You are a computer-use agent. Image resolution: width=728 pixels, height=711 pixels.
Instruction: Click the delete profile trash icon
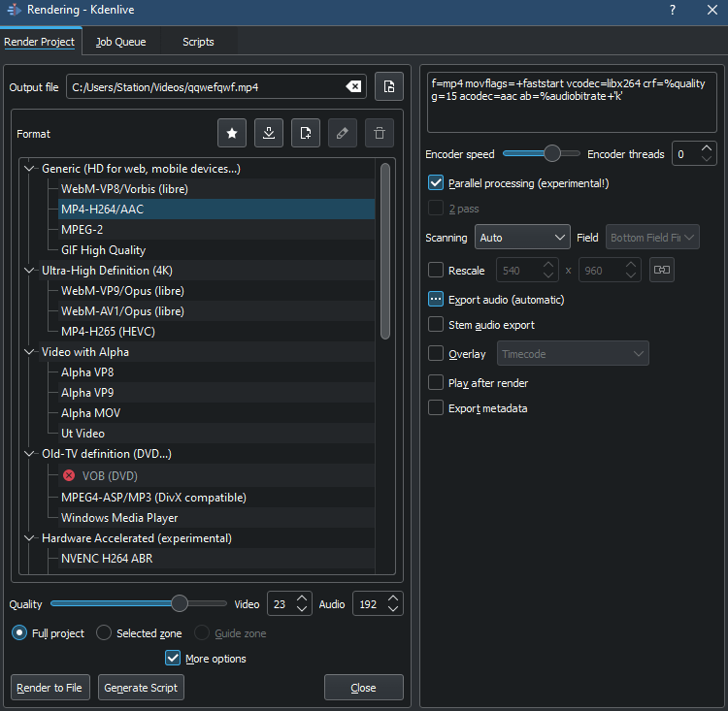pos(380,133)
